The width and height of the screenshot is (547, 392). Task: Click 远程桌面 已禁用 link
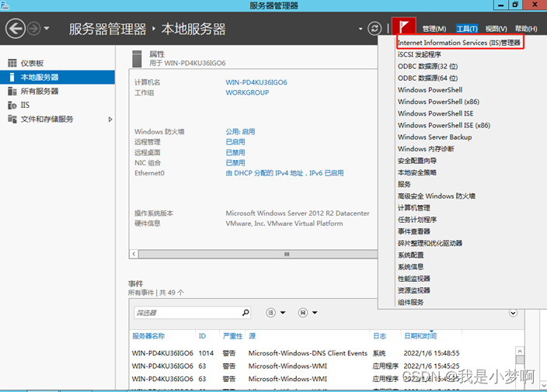click(235, 152)
